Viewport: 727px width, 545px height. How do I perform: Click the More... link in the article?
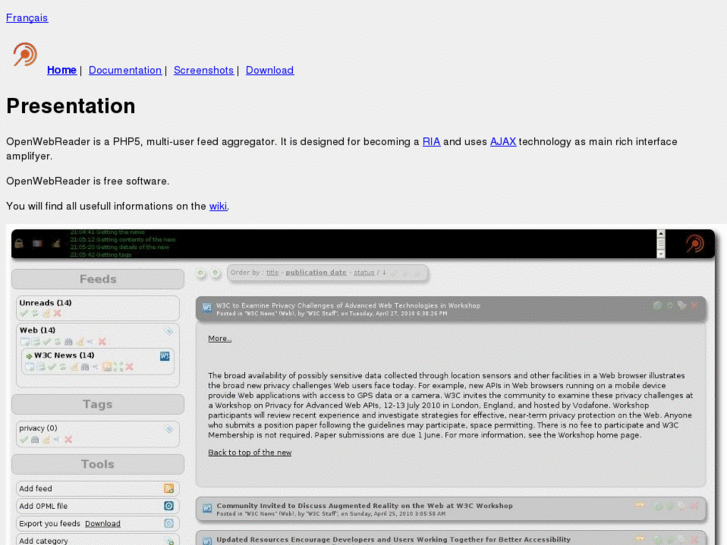pyautogui.click(x=220, y=339)
